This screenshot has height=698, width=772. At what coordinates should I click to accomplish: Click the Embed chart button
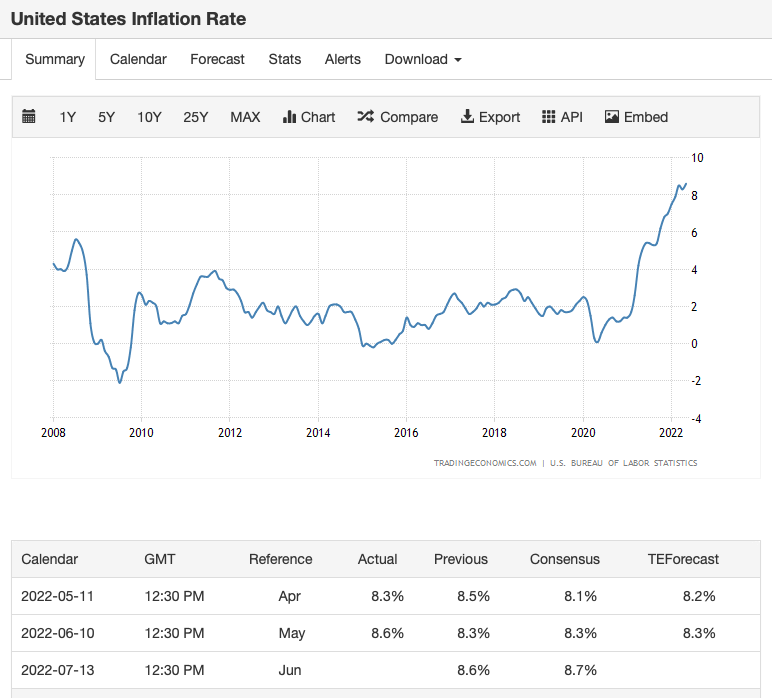[636, 117]
